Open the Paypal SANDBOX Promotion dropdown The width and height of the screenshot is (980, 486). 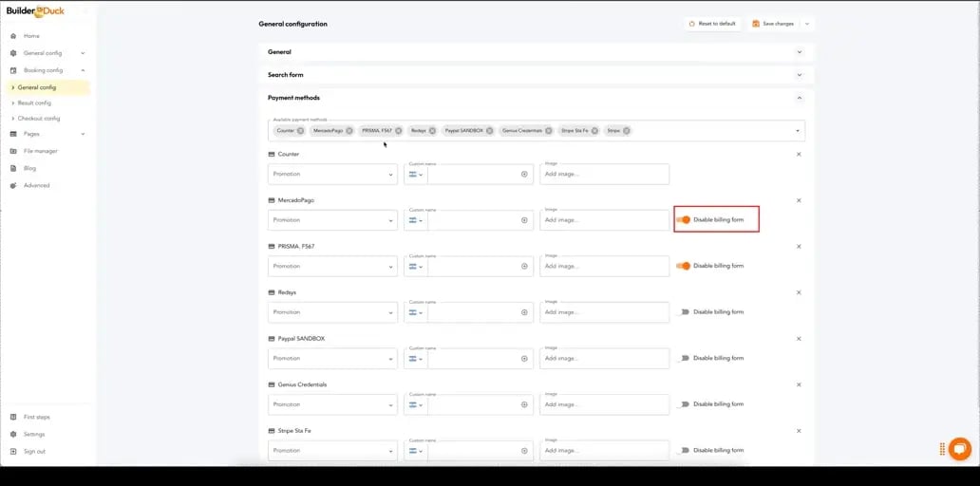click(332, 359)
